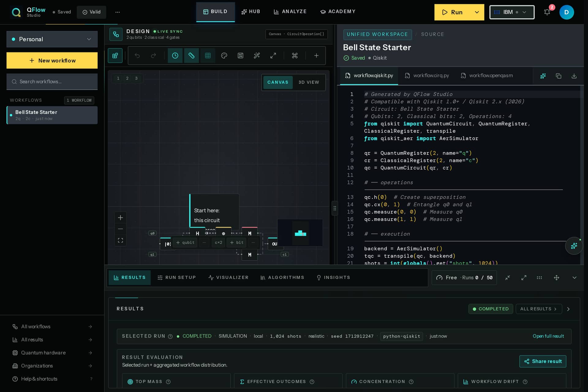Collapse the bottom panel chevron
The height and width of the screenshot is (392, 588).
(x=574, y=277)
